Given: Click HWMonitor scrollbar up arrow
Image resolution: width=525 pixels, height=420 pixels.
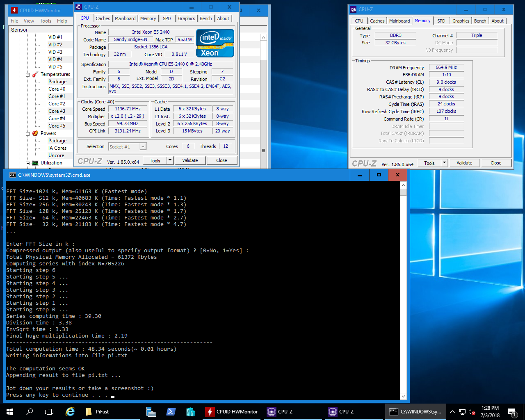Looking at the screenshot, I should (263, 37).
